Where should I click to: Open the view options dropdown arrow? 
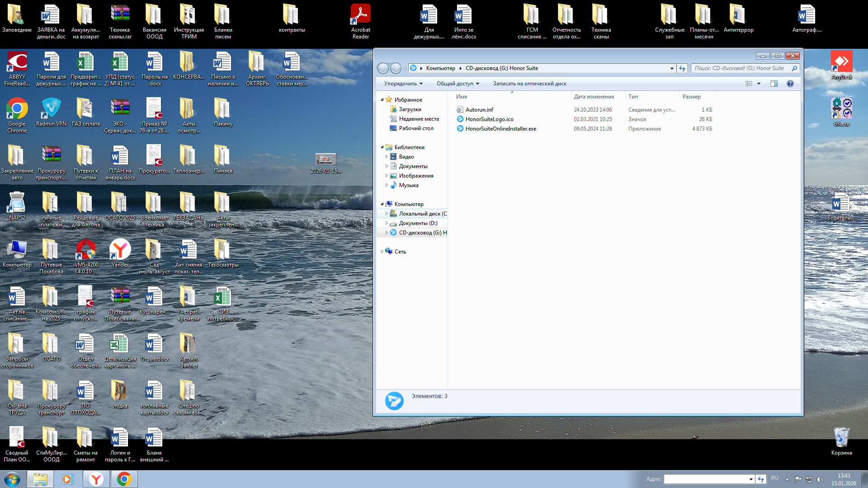point(759,84)
